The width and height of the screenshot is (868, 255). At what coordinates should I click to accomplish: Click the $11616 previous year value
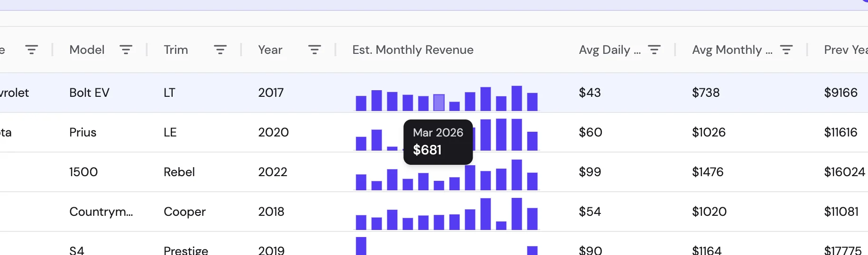[841, 132]
